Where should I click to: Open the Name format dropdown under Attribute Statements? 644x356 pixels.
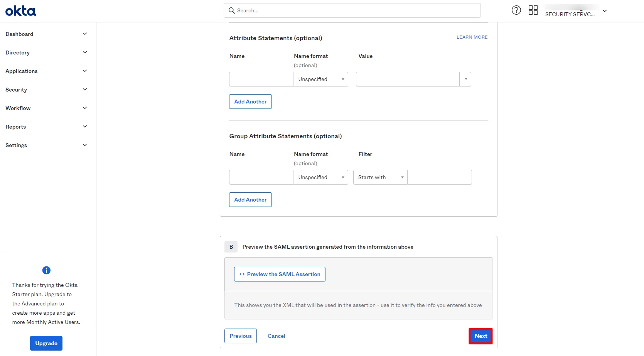320,79
